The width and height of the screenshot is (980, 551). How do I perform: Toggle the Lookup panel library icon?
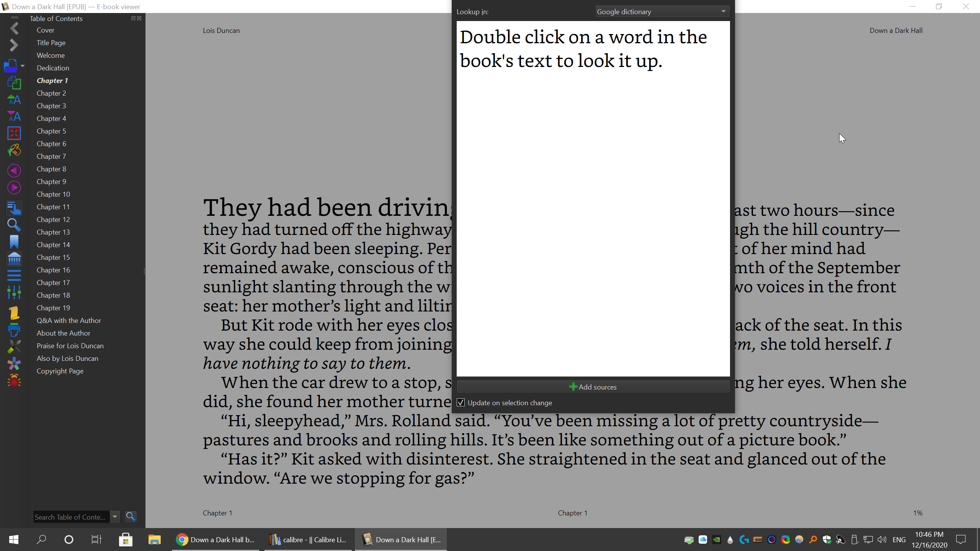click(x=14, y=259)
